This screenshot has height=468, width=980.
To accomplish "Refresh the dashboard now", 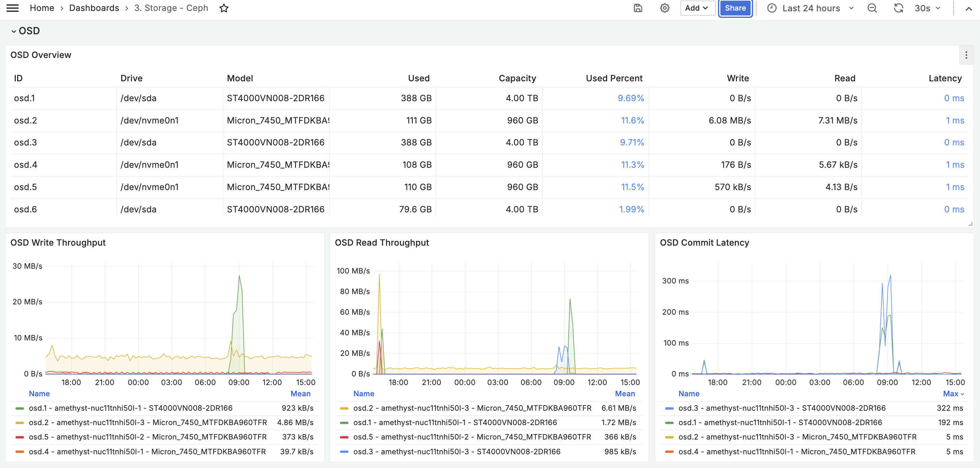I will pos(899,8).
